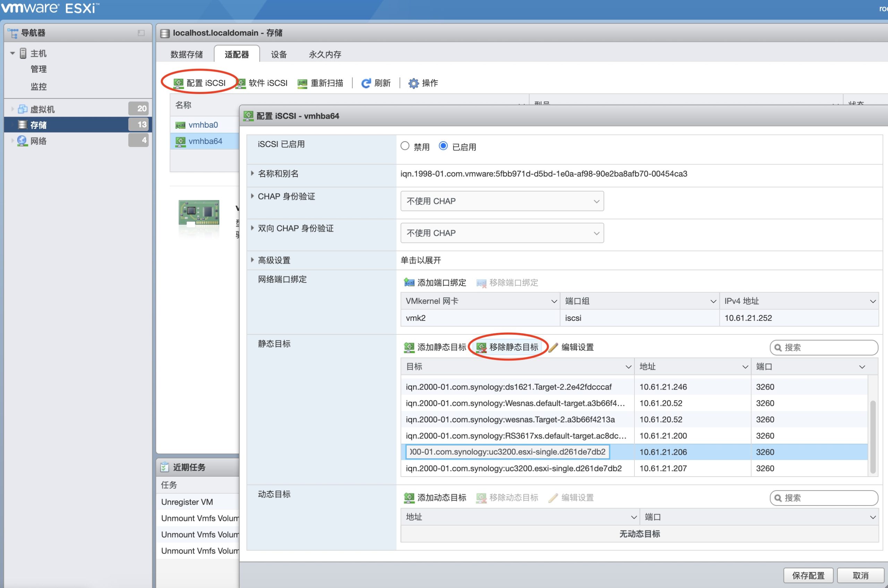Click the Add port binding icon
Image resolution: width=888 pixels, height=588 pixels.
(409, 282)
